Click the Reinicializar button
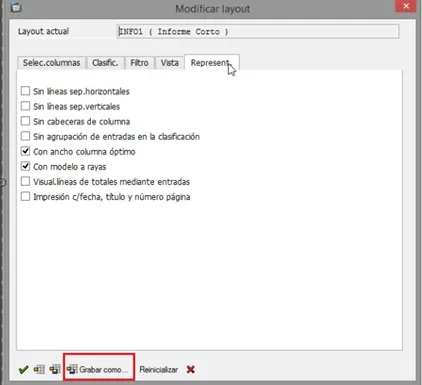 click(x=159, y=369)
